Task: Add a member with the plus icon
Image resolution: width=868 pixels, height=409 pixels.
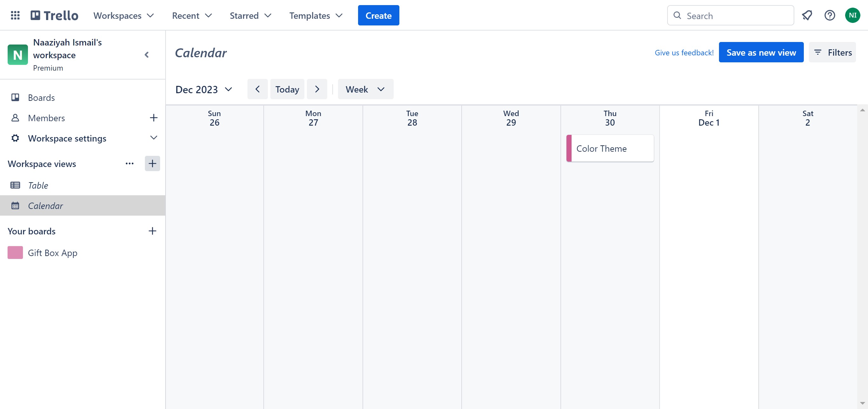Action: coord(153,118)
